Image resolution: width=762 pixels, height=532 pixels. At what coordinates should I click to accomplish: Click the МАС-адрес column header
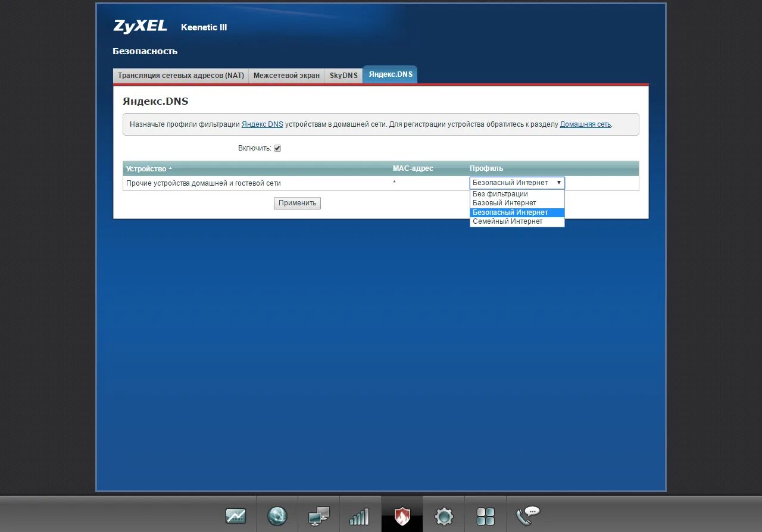(x=413, y=168)
